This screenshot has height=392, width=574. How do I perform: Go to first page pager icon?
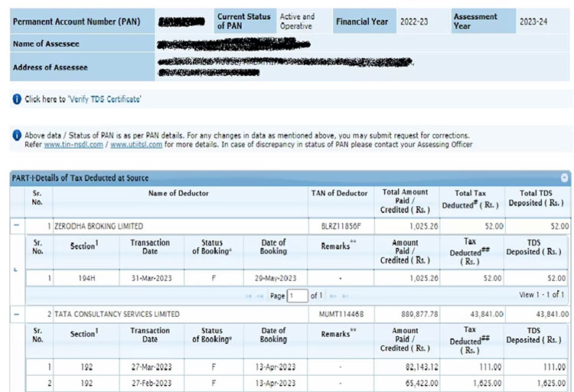[249, 296]
